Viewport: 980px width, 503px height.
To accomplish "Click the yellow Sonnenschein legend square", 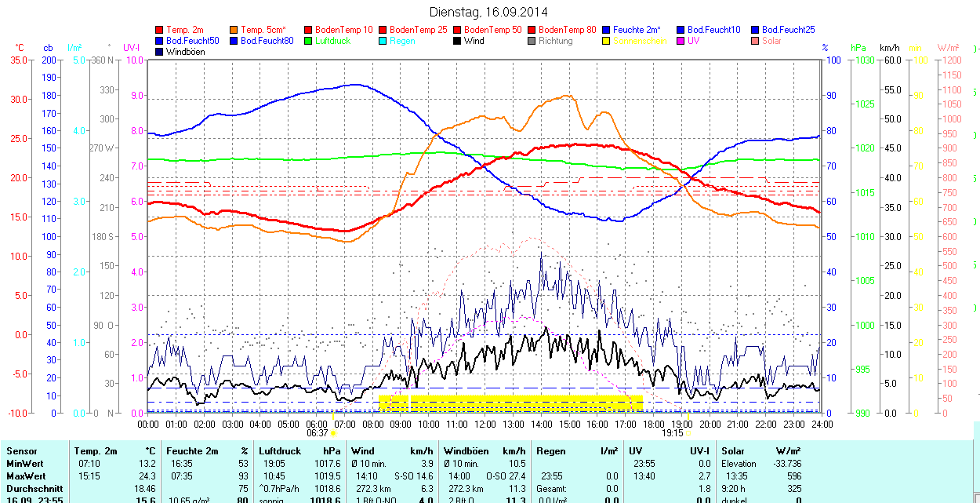I will (606, 41).
